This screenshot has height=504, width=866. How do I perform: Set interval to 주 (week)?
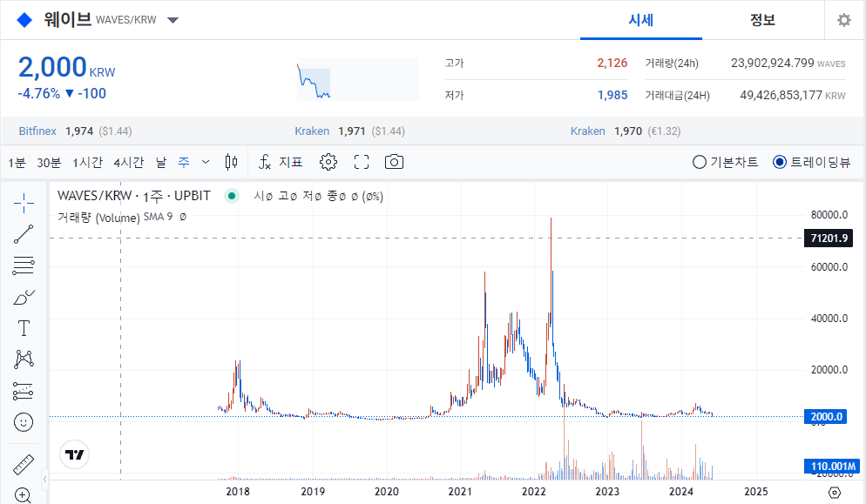184,162
